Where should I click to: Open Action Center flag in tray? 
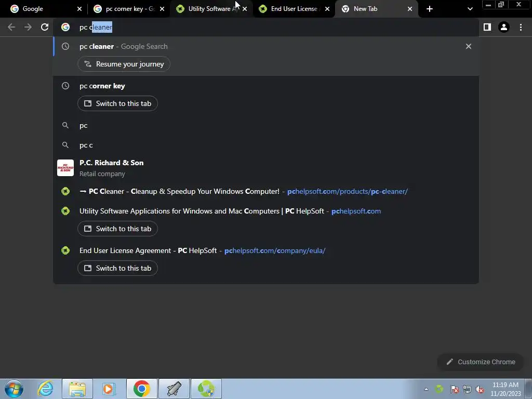click(454, 389)
